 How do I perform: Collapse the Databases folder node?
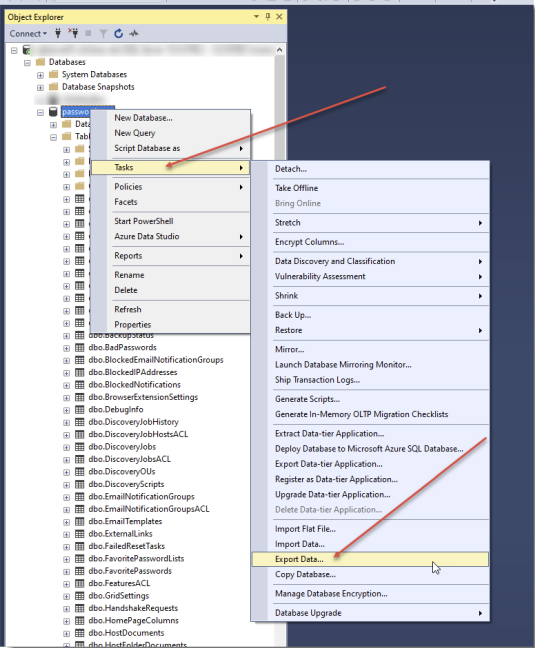click(x=27, y=63)
